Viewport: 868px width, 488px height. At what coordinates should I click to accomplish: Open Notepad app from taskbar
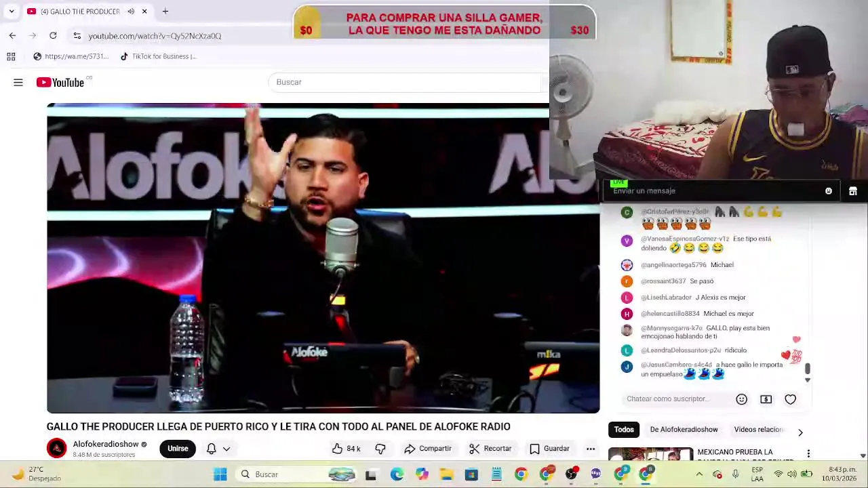[496, 474]
